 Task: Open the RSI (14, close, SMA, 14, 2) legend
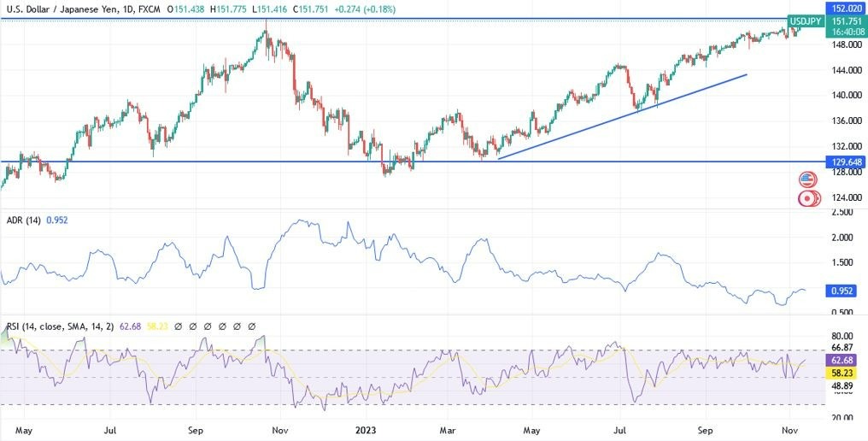click(x=60, y=326)
